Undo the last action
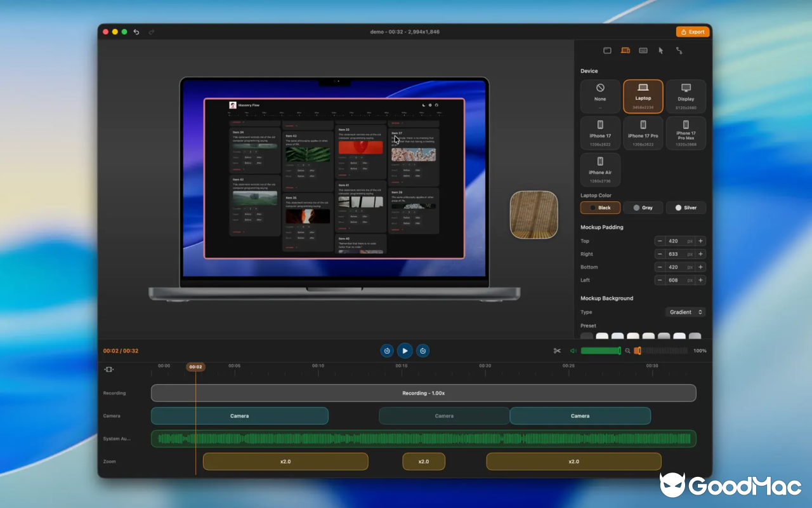812x508 pixels. coord(136,32)
